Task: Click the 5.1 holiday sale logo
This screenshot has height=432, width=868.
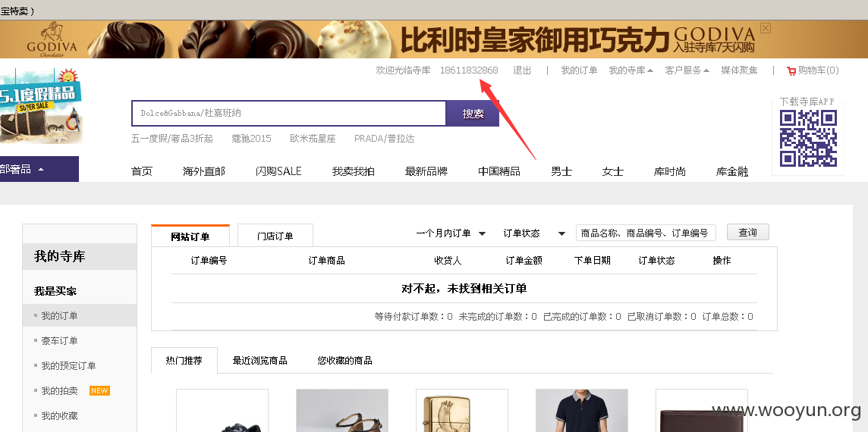Action: tap(40, 106)
